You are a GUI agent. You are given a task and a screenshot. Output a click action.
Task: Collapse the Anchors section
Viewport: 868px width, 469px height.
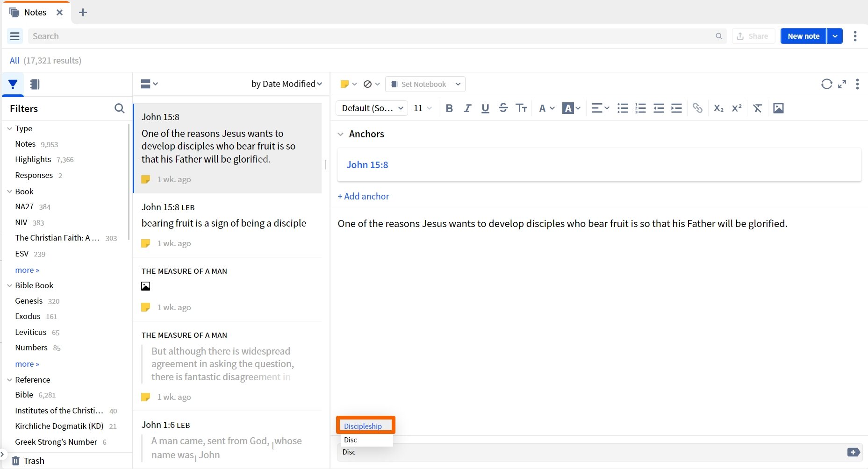click(x=340, y=134)
